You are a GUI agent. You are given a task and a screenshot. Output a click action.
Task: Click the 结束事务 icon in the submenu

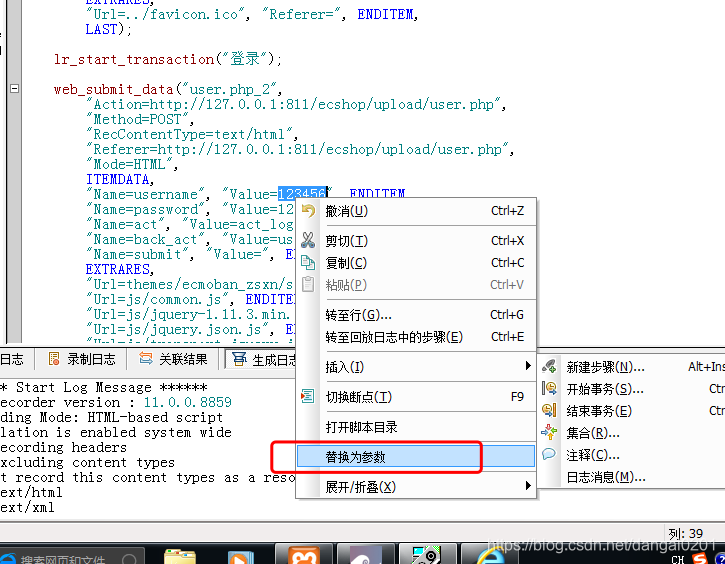tap(549, 410)
